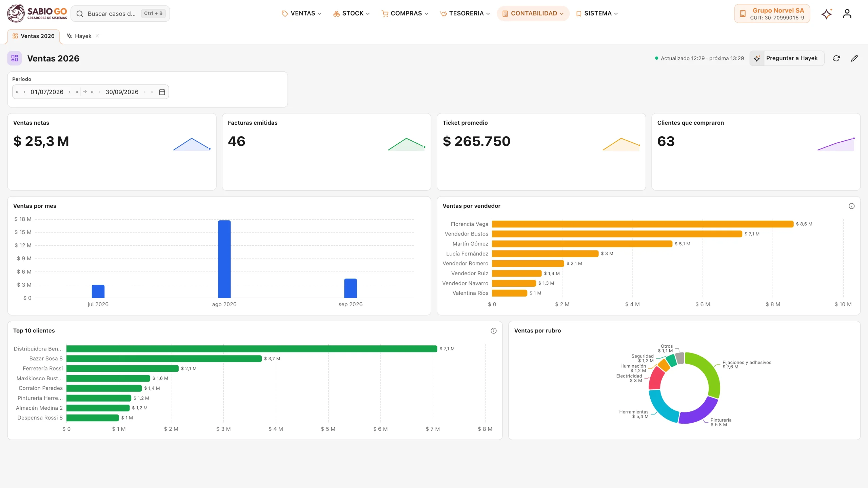This screenshot has width=868, height=488.
Task: Click the "Martín Gómez" vendor label
Action: click(x=470, y=244)
